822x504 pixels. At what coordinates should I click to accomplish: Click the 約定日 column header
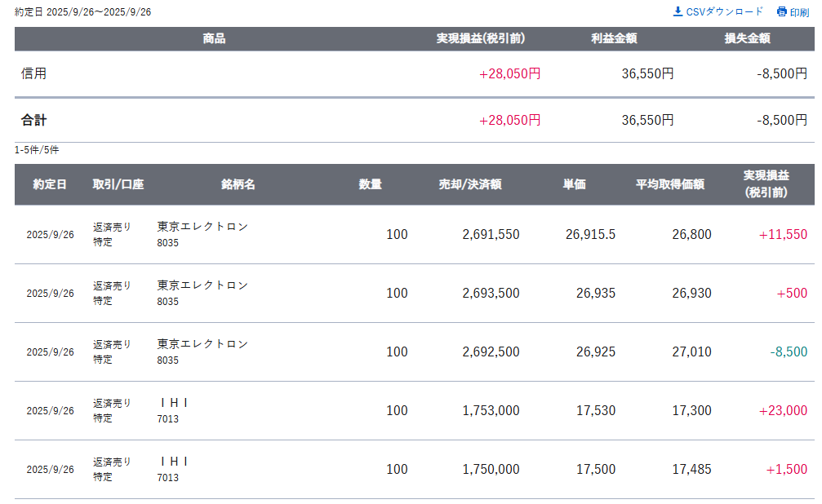pyautogui.click(x=50, y=184)
